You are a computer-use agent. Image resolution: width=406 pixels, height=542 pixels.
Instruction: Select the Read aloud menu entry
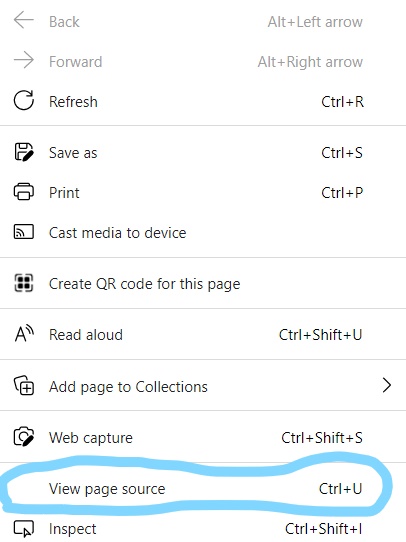point(203,334)
